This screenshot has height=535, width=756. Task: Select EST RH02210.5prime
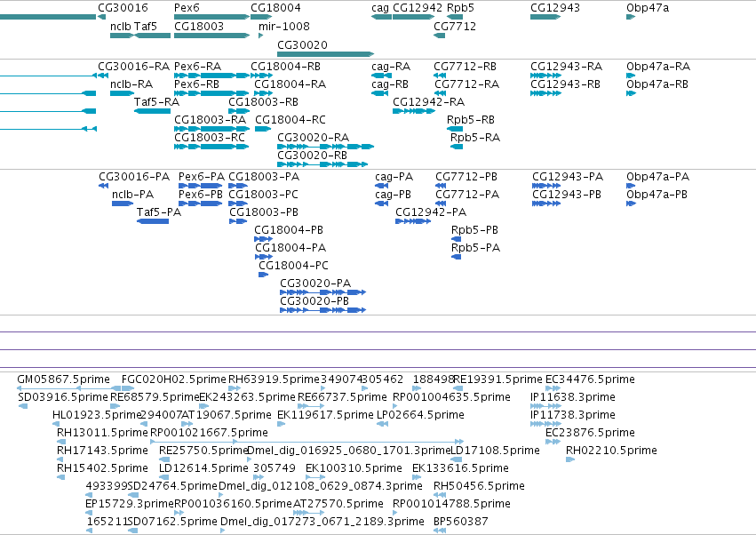570,459
